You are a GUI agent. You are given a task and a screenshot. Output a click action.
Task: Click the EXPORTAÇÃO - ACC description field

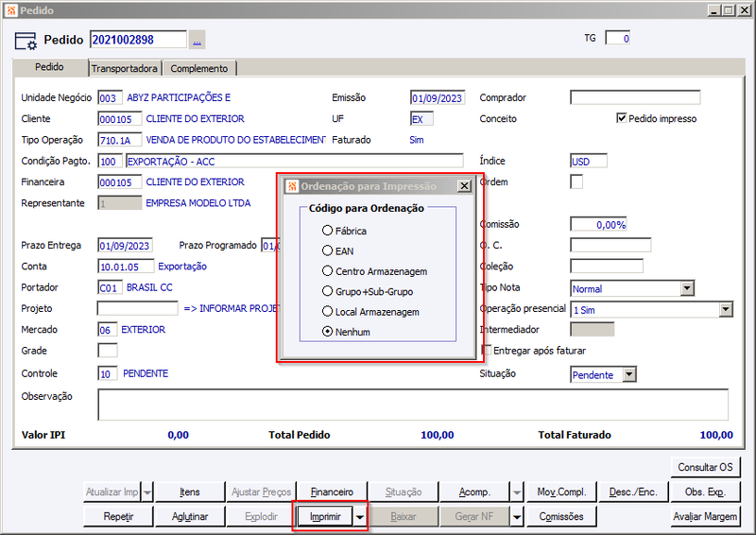[295, 161]
